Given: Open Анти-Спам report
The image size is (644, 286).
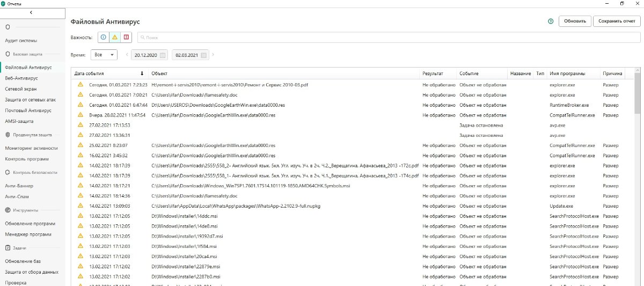Looking at the screenshot, I should pos(17,196).
